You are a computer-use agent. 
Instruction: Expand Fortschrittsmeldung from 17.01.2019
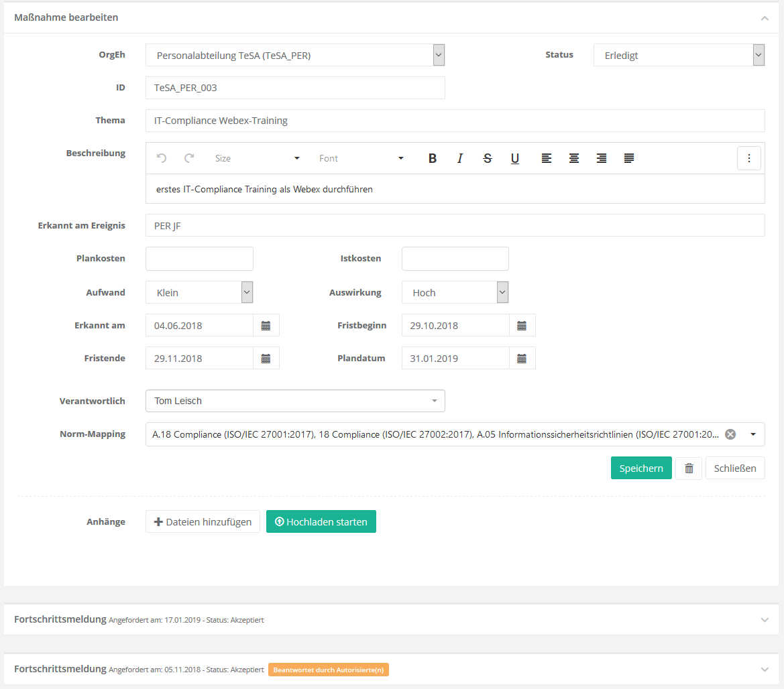(765, 620)
